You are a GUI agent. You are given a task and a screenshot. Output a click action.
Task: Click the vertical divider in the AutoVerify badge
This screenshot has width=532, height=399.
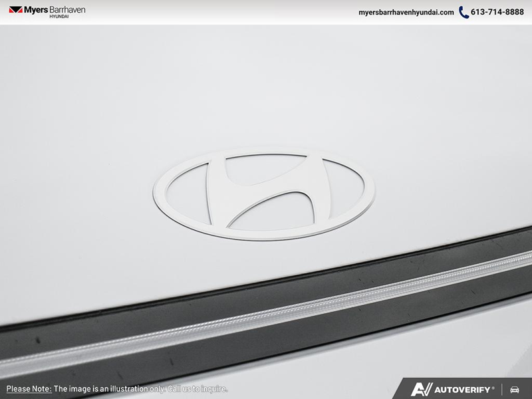point(501,389)
